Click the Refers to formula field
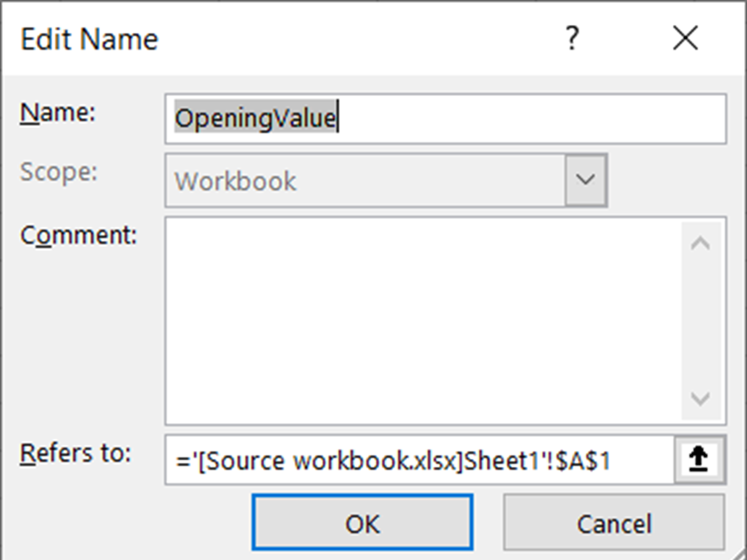The image size is (747, 560). pos(420,461)
